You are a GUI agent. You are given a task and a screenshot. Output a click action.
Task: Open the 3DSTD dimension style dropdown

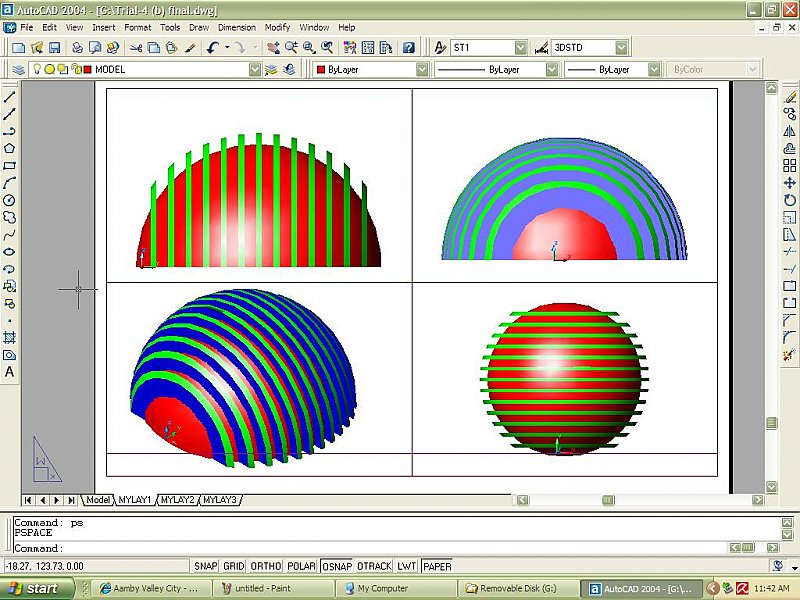tap(621, 47)
